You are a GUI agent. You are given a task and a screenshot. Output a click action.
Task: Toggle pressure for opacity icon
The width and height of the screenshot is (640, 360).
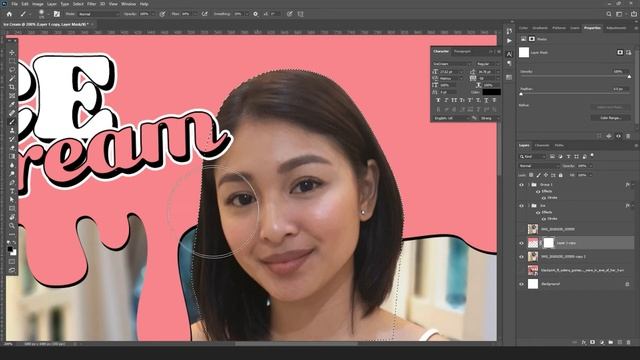tap(162, 14)
